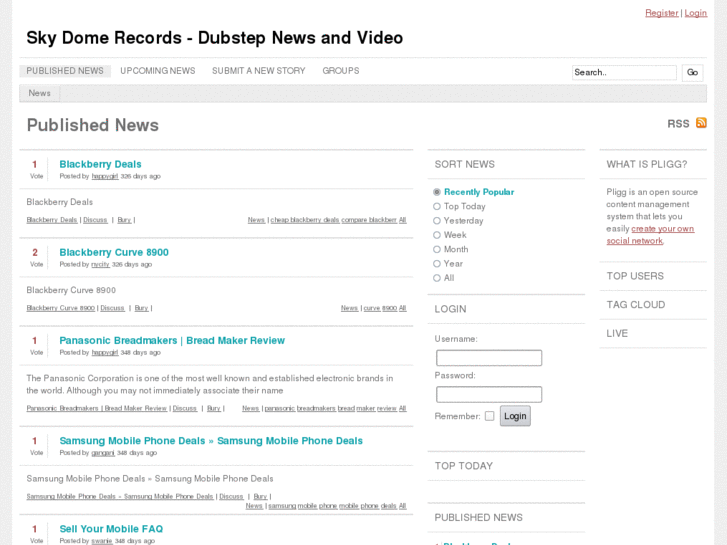Click Discuss under Blackberry Curve 8900
This screenshot has height=545, width=727.
pyautogui.click(x=112, y=308)
